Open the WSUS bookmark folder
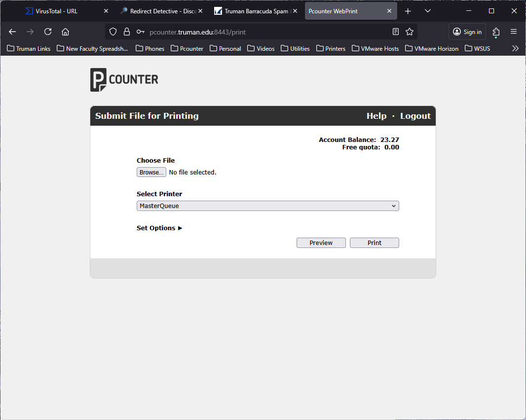The height and width of the screenshot is (420, 526). 477,49
